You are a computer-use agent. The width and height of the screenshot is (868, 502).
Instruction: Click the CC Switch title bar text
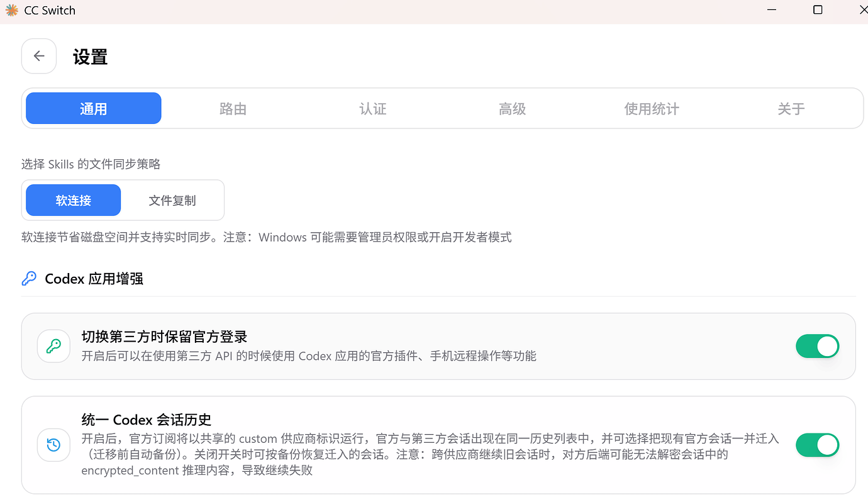pyautogui.click(x=50, y=10)
